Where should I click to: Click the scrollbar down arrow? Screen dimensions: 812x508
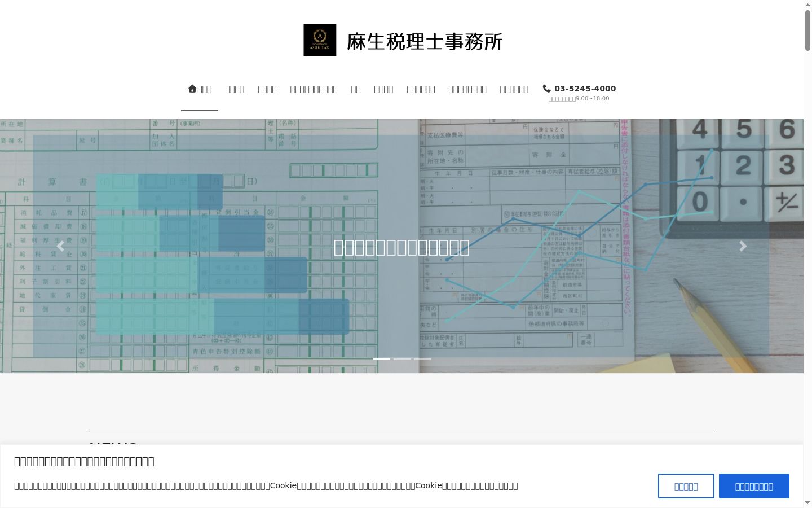[807, 503]
